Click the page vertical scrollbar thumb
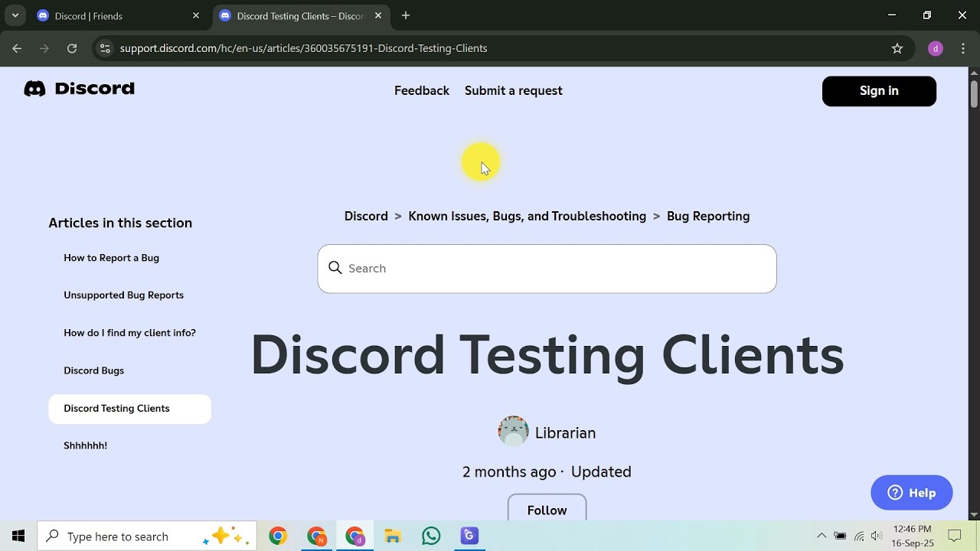This screenshot has height=551, width=980. (974, 93)
